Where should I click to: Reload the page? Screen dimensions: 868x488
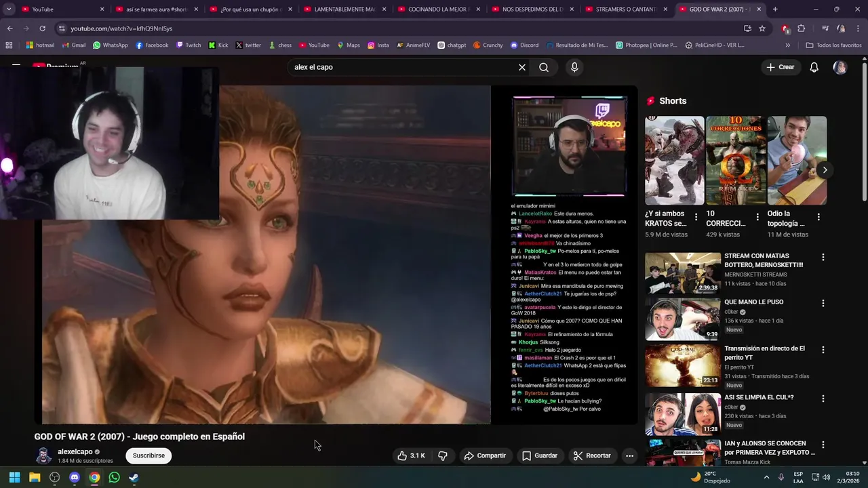(42, 28)
